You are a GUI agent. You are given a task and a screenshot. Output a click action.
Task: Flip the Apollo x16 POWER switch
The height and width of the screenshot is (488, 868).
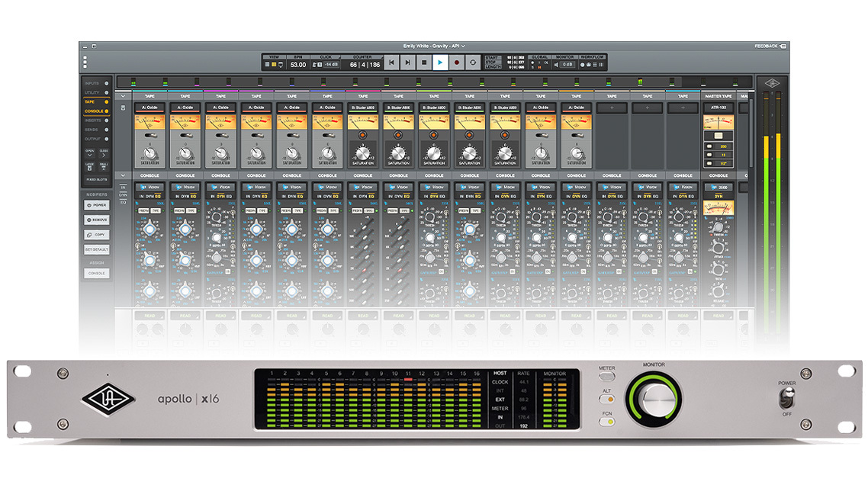click(x=786, y=397)
